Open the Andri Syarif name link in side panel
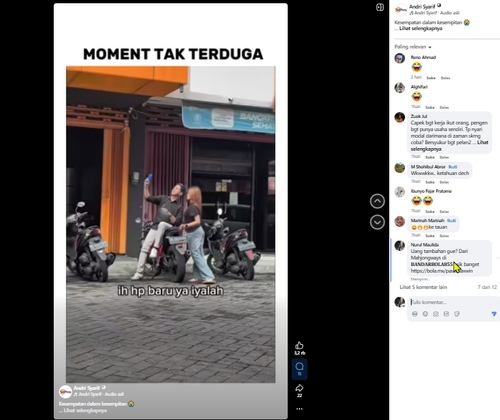Viewport: 500px width, 420px height. (422, 7)
